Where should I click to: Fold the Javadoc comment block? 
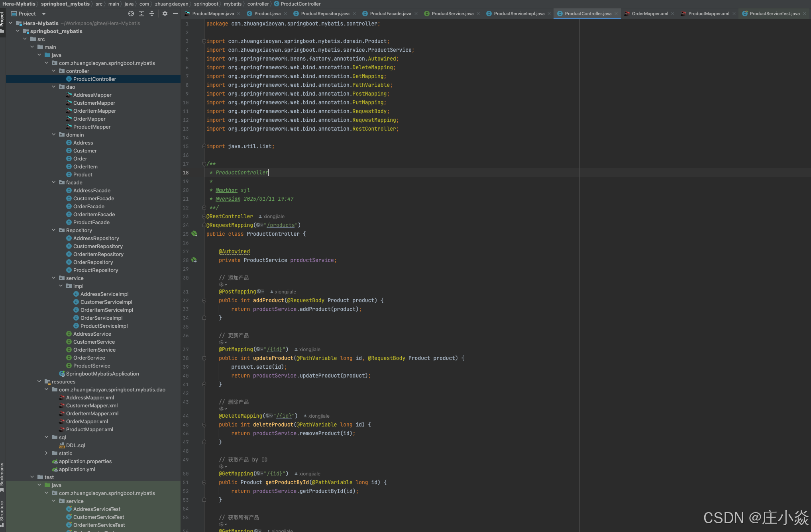pos(204,164)
